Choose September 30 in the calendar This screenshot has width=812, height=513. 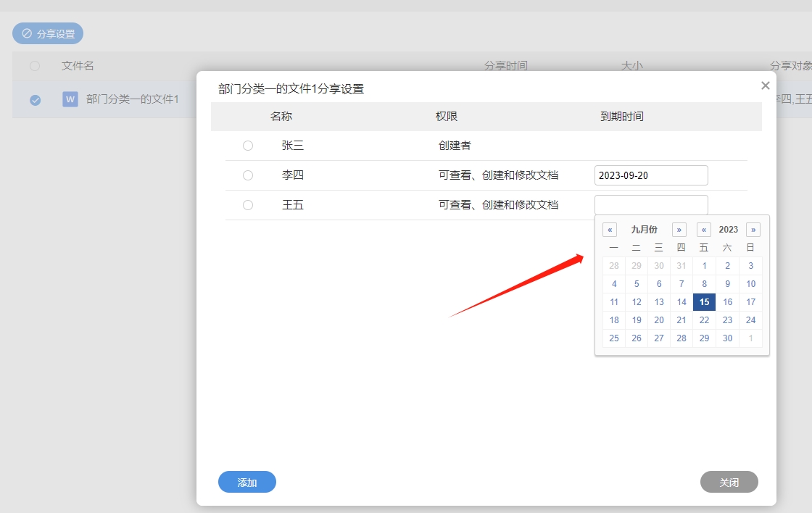pyautogui.click(x=727, y=338)
